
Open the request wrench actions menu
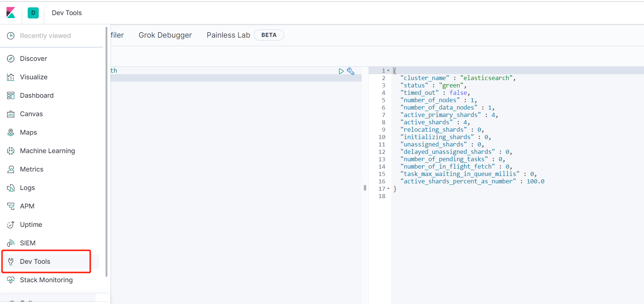[351, 71]
